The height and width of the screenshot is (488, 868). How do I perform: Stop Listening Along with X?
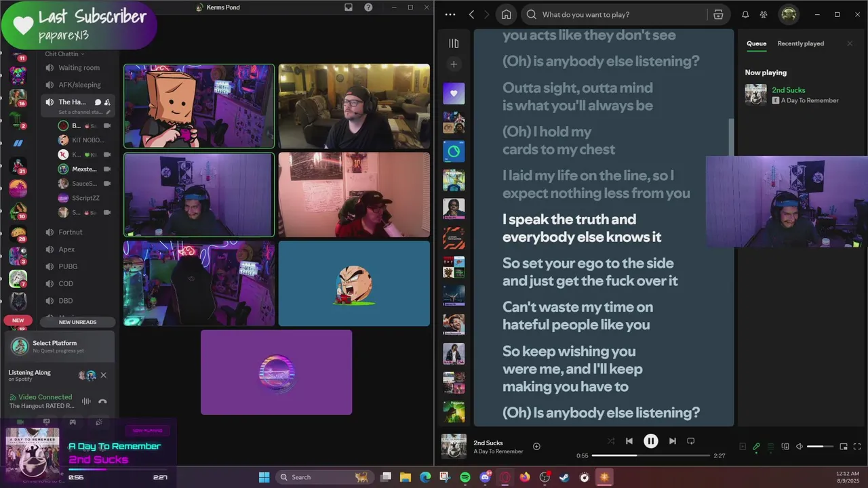click(103, 375)
